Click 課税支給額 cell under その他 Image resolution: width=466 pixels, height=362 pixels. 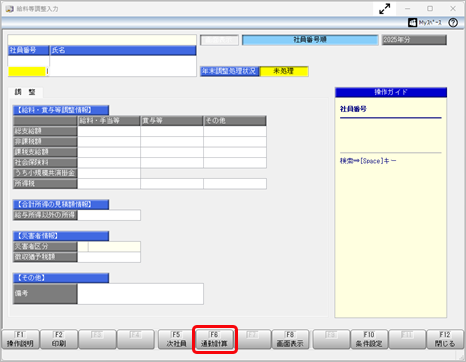tap(235, 152)
